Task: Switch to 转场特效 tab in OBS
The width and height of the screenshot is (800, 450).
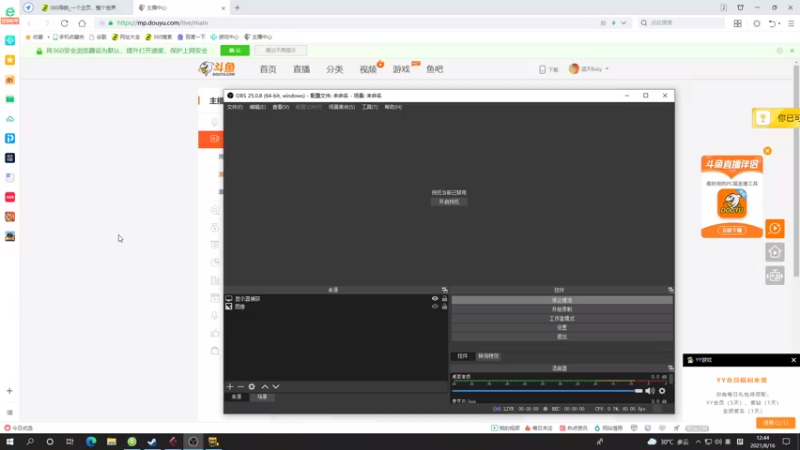Action: click(488, 356)
